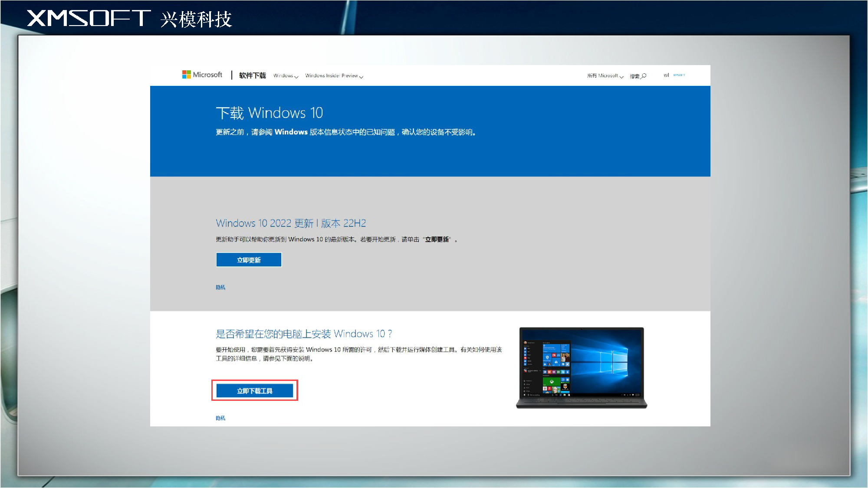Open 隐私 link under 立即更新
This screenshot has width=868, height=488.
pos(220,287)
